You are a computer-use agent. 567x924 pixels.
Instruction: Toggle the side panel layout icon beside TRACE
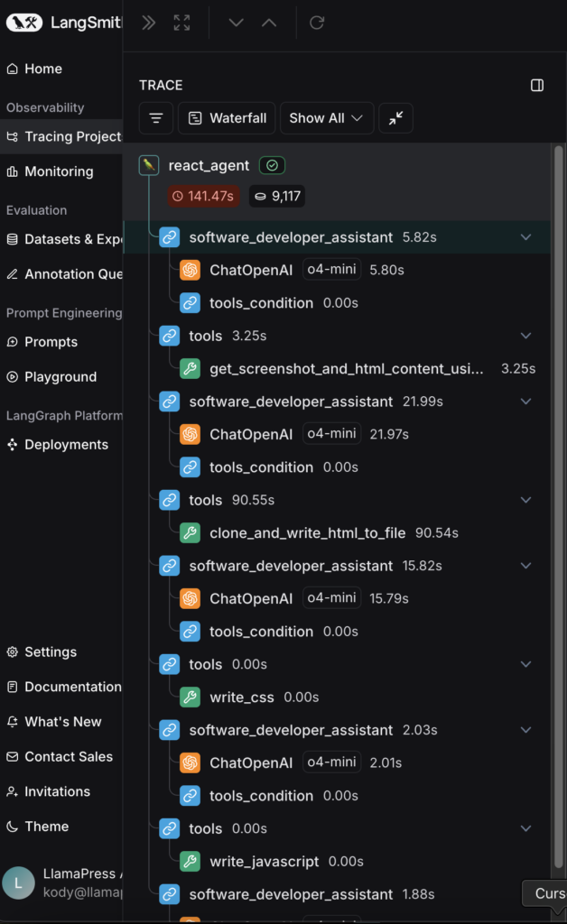click(x=537, y=85)
